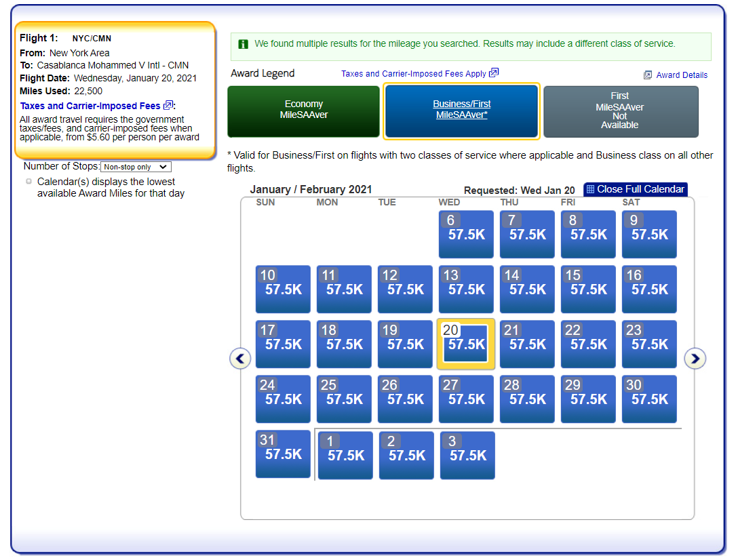The width and height of the screenshot is (736, 560).
Task: Open Taxes and Carrier-Imposed Fees Apply link
Action: (x=413, y=74)
